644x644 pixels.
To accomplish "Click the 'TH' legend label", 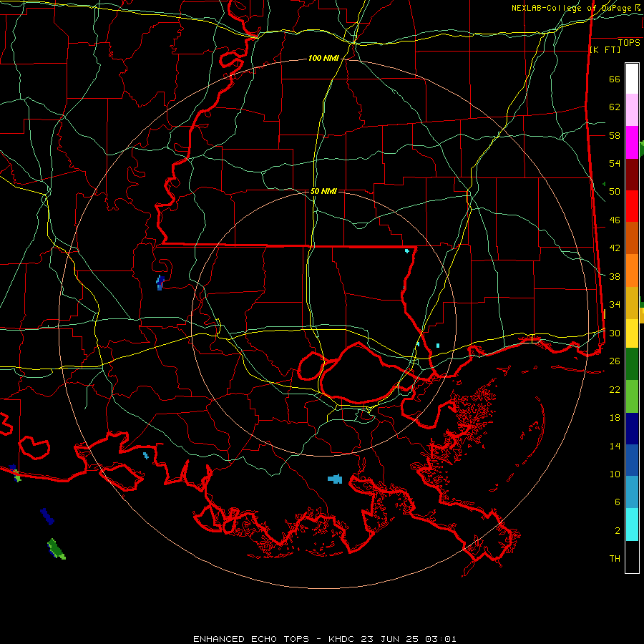I will [x=615, y=559].
